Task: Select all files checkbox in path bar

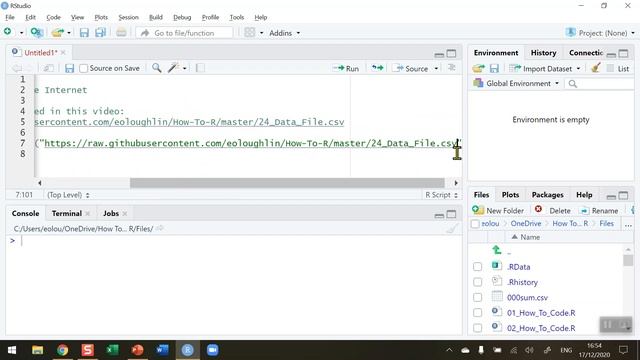Action: (x=475, y=224)
